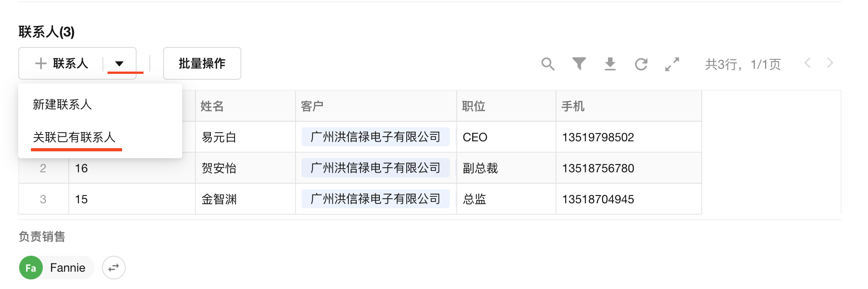
Task: Click the + 联系人 button
Action: pos(61,64)
